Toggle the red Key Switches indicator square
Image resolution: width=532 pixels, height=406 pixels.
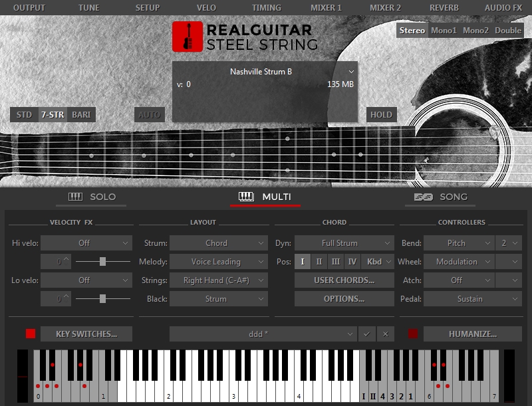[x=30, y=334]
